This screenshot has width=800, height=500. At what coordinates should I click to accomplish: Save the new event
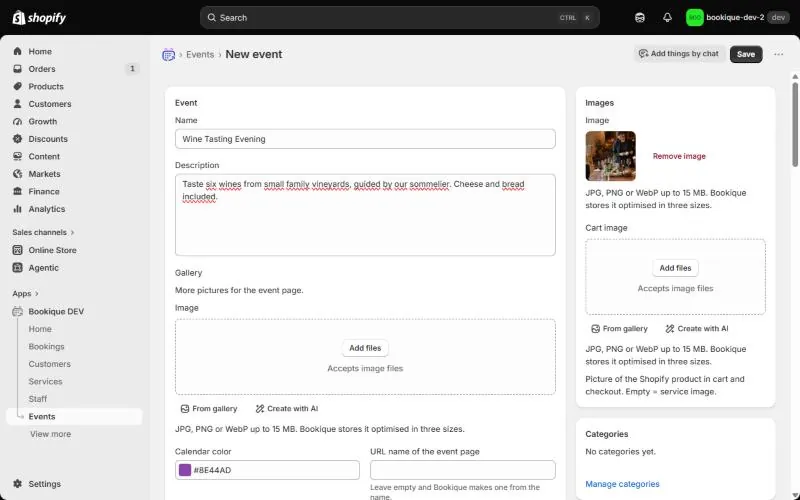pyautogui.click(x=746, y=54)
